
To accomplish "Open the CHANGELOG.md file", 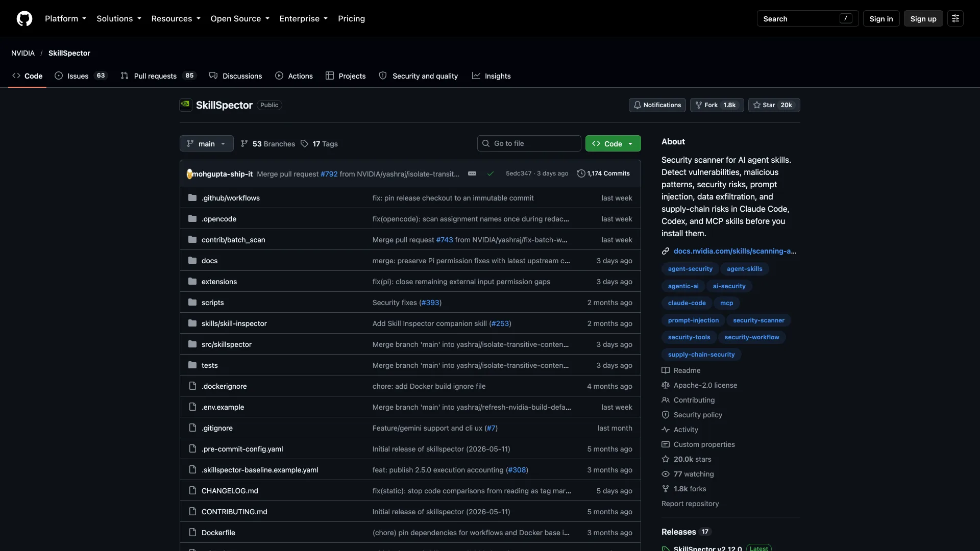I will pos(230,491).
